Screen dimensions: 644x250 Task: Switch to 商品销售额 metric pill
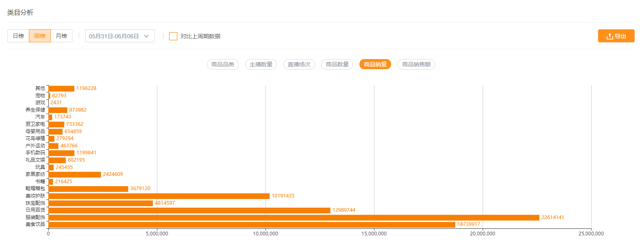click(x=416, y=64)
